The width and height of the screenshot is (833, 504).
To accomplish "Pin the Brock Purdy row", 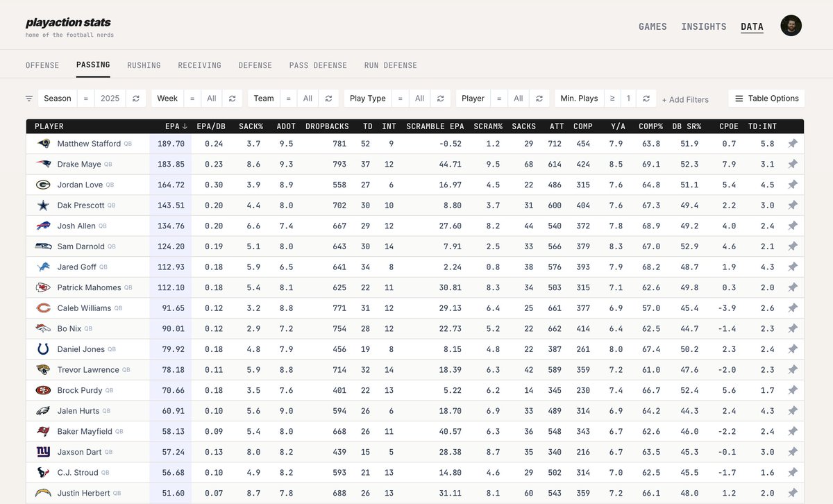I will coord(793,390).
